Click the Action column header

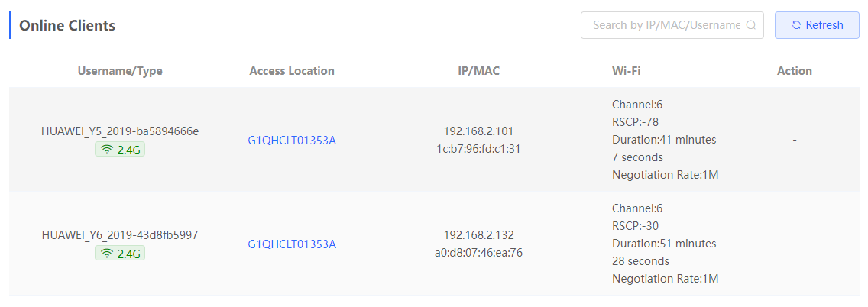point(795,71)
